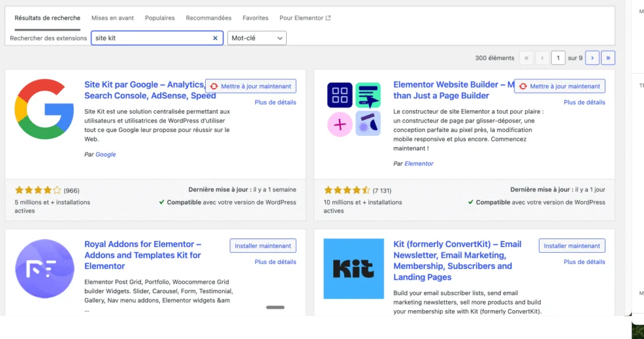This screenshot has height=339, width=644.
Task: Open the Favorites tab
Action: click(x=255, y=18)
